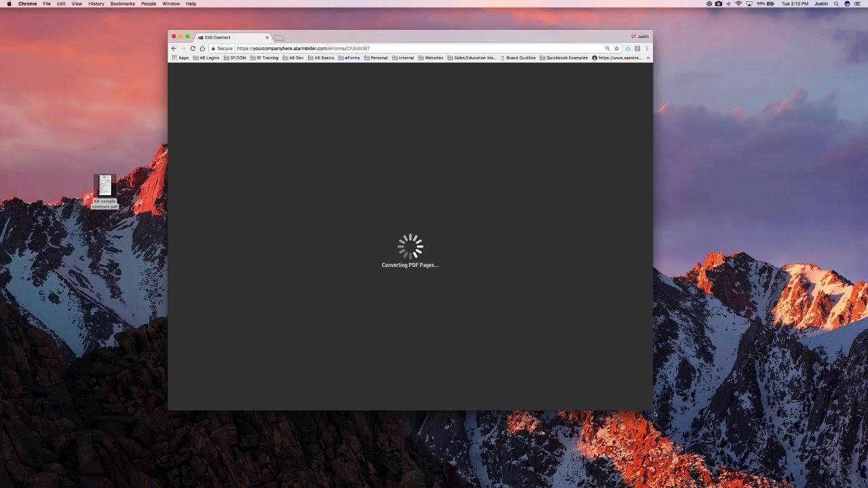Open Siri from the menu bar
Image resolution: width=868 pixels, height=488 pixels.
pyautogui.click(x=847, y=3)
